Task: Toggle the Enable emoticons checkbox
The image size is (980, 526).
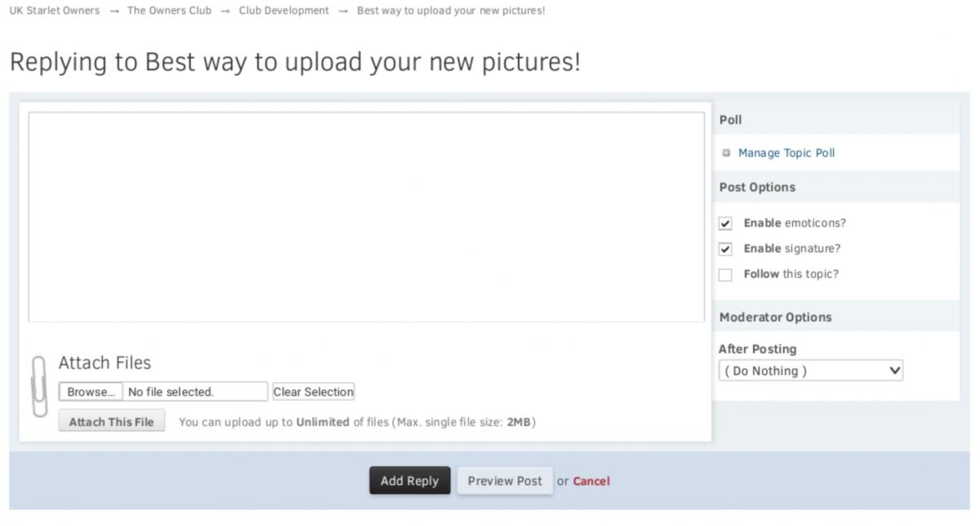Action: (725, 224)
